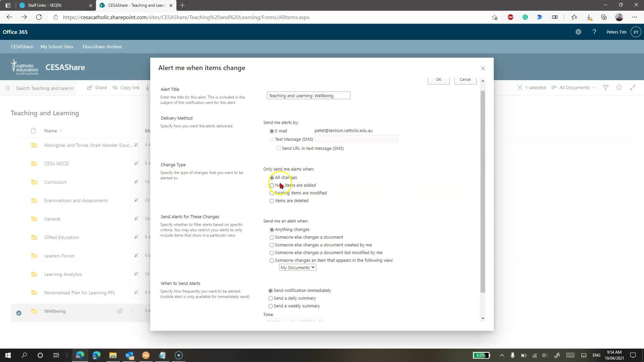This screenshot has width=644, height=362.
Task: Select Send a weekly summary
Action: tap(270, 306)
